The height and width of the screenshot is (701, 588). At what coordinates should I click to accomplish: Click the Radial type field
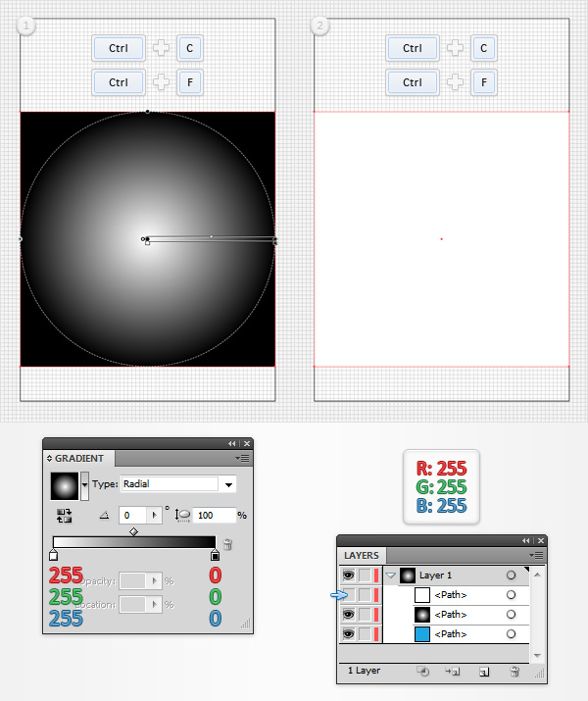(170, 484)
